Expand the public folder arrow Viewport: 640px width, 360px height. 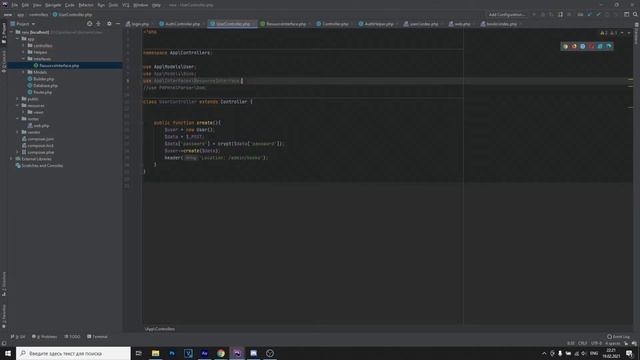(x=18, y=99)
